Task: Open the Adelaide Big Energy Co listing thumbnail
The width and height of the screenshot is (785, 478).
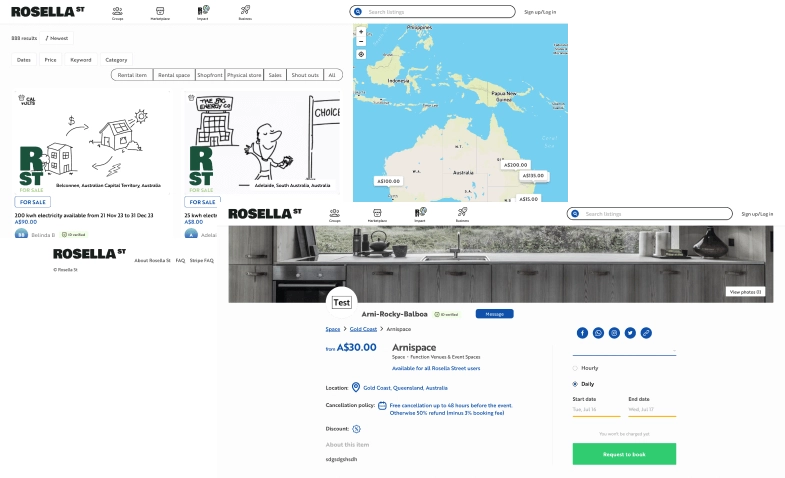Action: [262, 143]
